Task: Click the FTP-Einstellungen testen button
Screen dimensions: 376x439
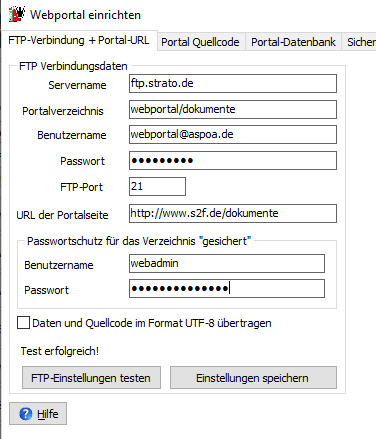Action: coord(91,378)
